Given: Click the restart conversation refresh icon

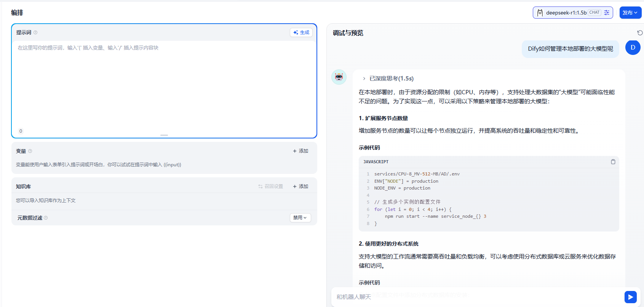Looking at the screenshot, I should coord(640,33).
